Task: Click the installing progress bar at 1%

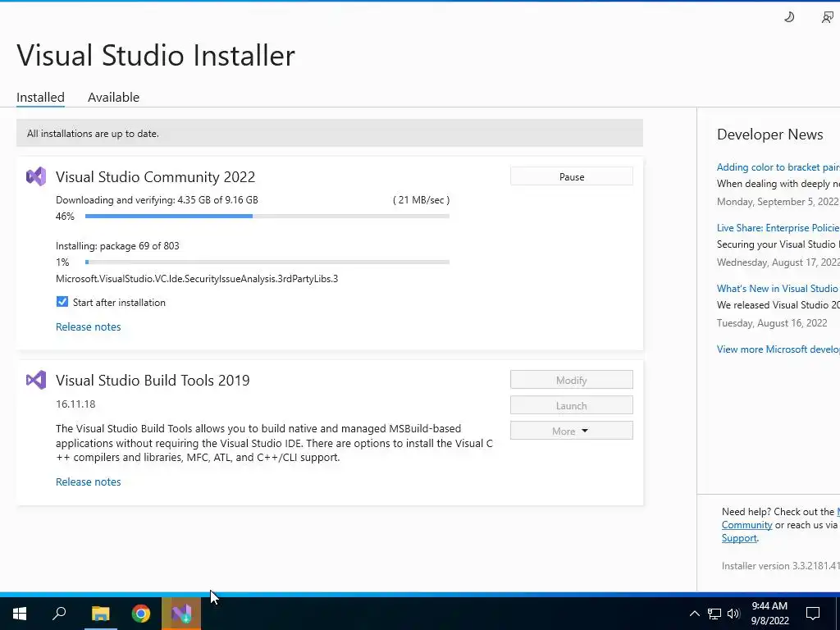Action: click(267, 262)
